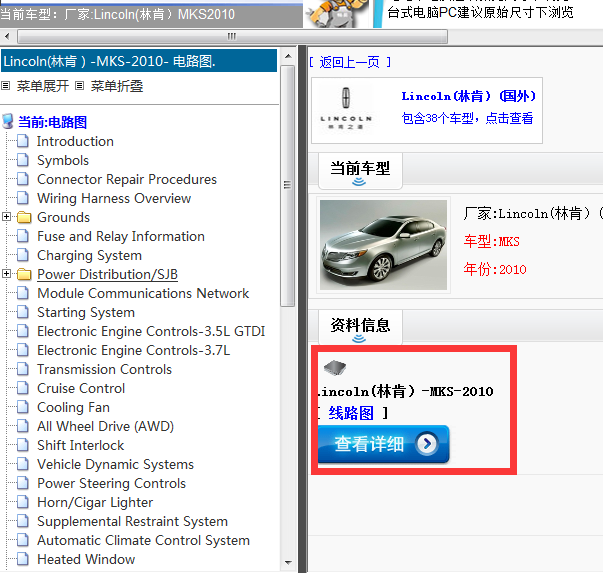Click 菜单展开 to expand all menus
The image size is (603, 573).
[x=43, y=86]
